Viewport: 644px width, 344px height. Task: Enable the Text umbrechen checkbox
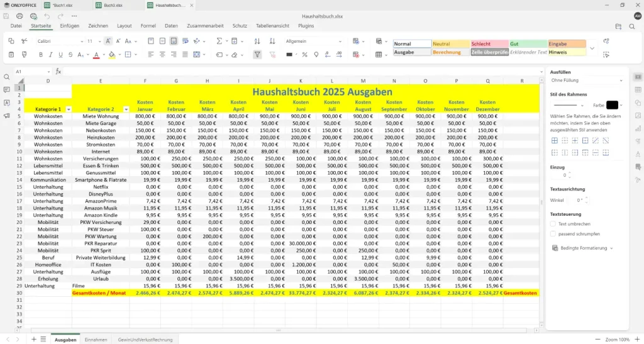coord(553,224)
